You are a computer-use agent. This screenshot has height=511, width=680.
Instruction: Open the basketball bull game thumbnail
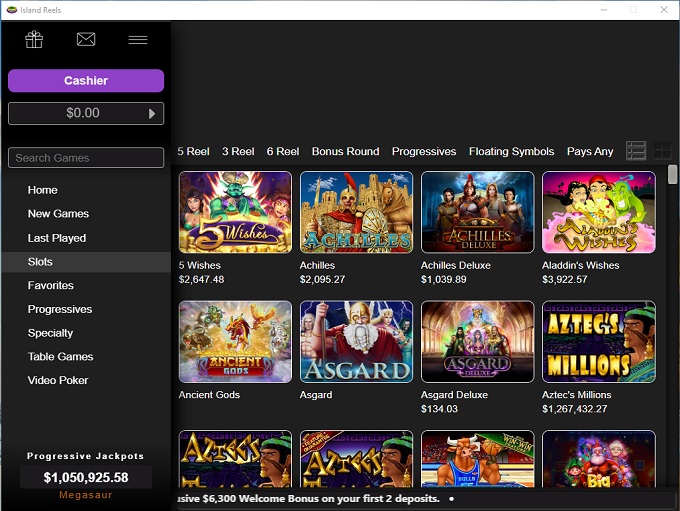tap(477, 459)
